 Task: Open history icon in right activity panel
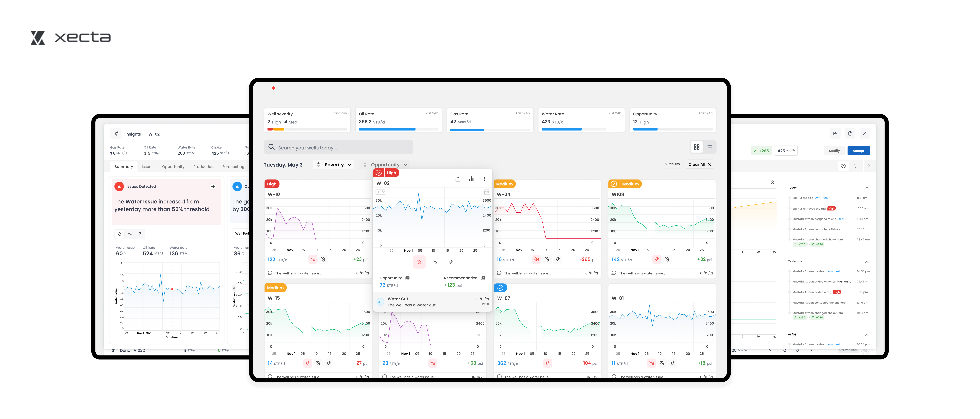coord(843,166)
